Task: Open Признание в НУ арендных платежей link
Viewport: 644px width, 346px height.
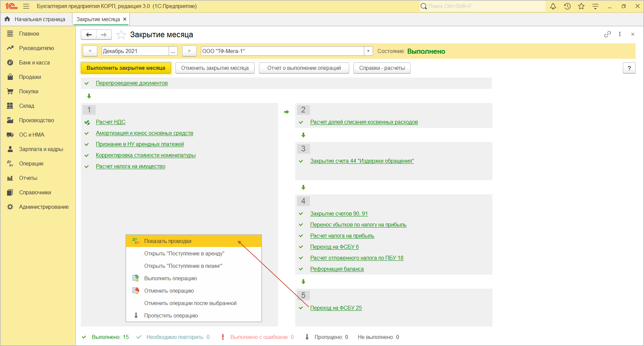Action: tap(140, 144)
